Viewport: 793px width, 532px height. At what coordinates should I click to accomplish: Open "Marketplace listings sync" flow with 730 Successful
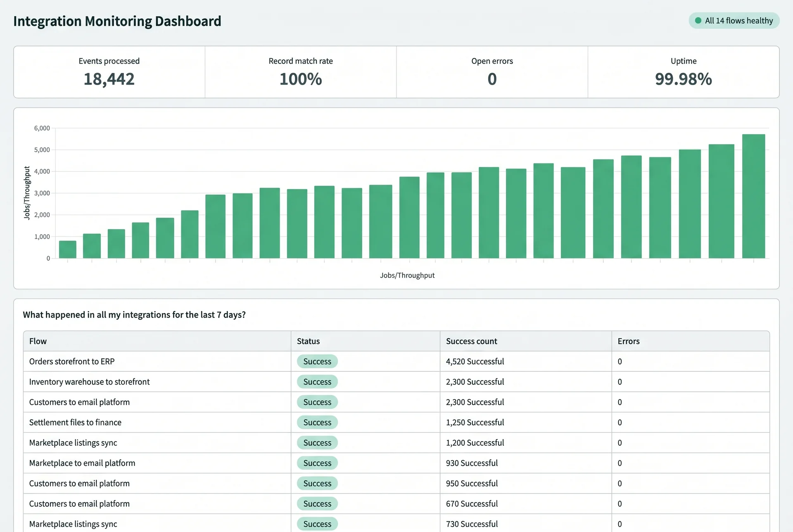(x=73, y=524)
